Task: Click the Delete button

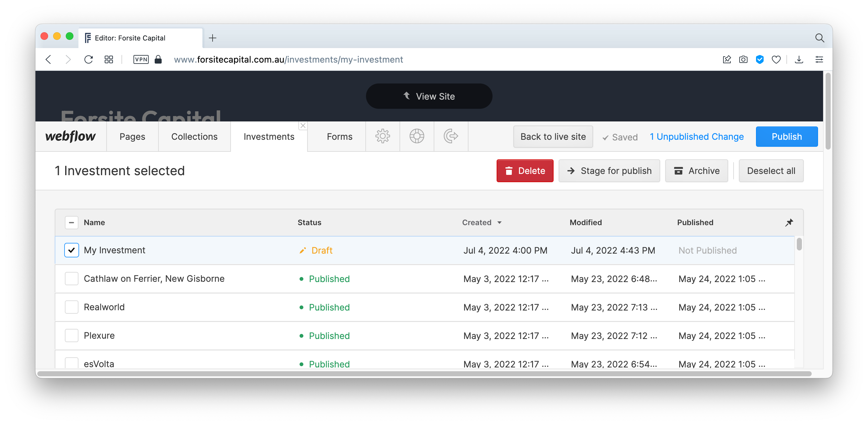Action: (x=525, y=171)
